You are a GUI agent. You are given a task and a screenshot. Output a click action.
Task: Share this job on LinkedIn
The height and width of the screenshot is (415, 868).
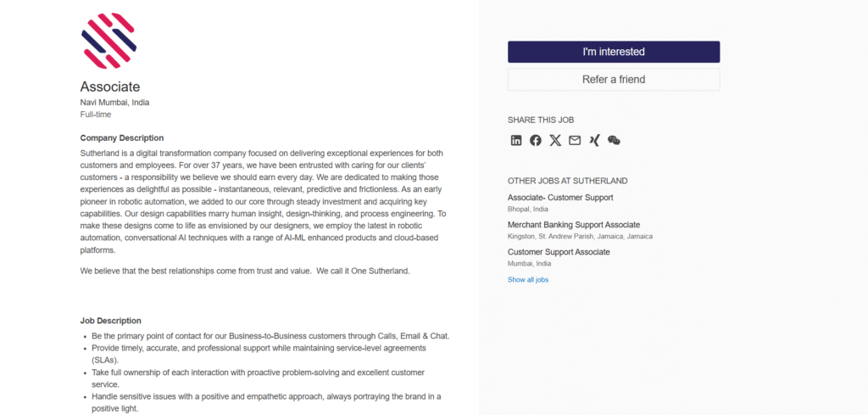[x=516, y=140]
